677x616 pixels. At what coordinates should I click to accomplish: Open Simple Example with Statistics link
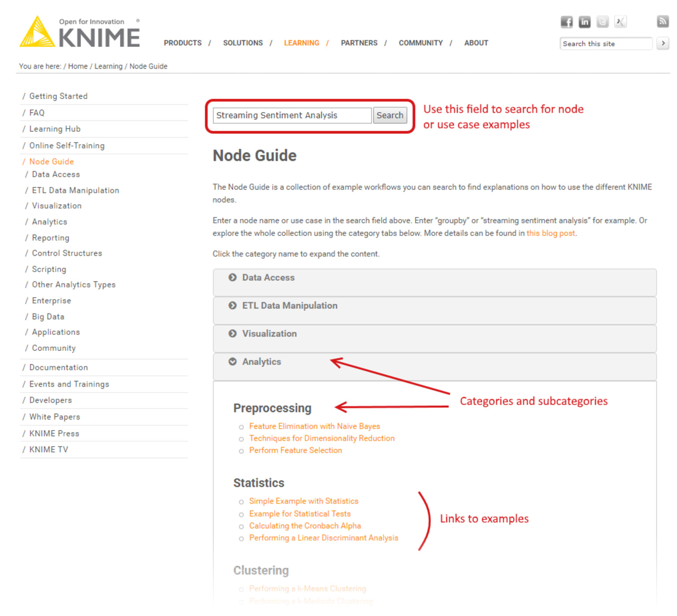(x=304, y=501)
